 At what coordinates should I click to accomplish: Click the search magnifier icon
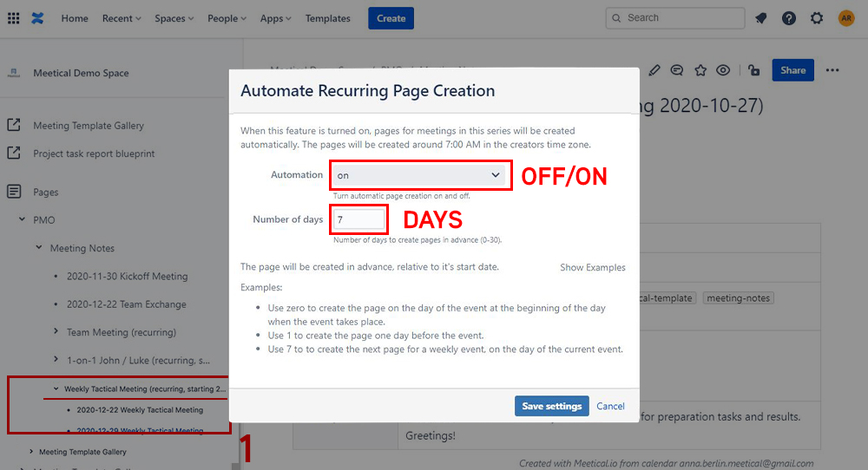point(616,18)
